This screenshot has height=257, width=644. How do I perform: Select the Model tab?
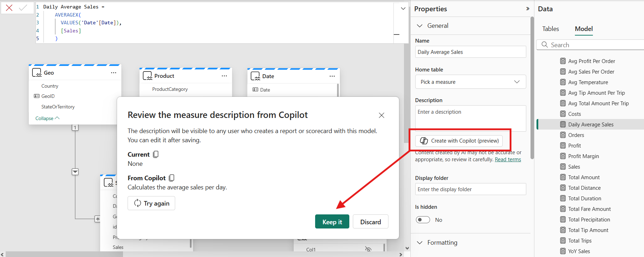coord(584,29)
